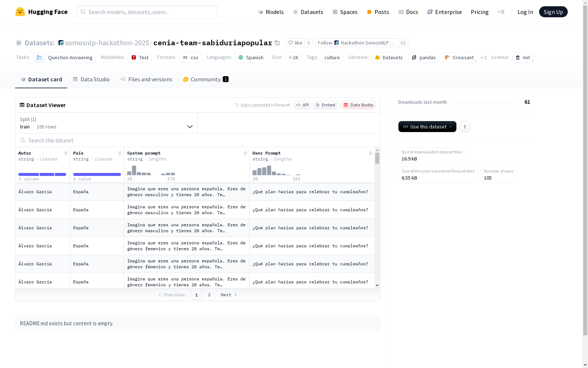This screenshot has width=588, height=368.
Task: Click the Autor class distribution bar
Action: tap(42, 174)
